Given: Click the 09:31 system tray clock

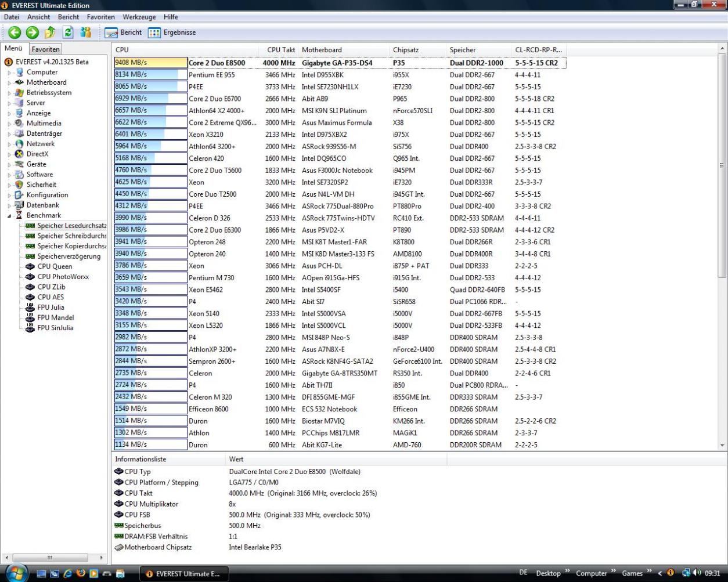Looking at the screenshot, I should pyautogui.click(x=712, y=573).
